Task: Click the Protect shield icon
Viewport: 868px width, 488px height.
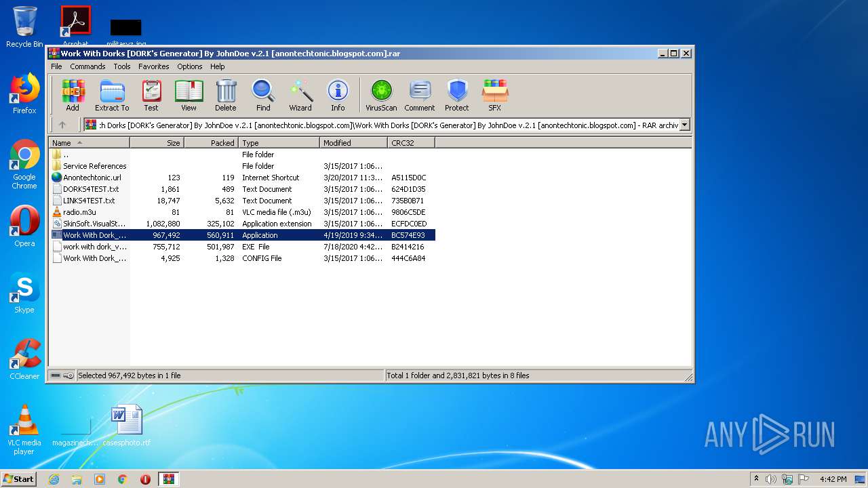Action: [457, 95]
